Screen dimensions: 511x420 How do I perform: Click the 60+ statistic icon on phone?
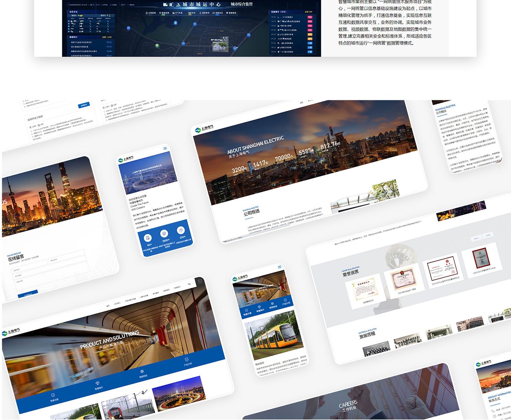[147, 238]
